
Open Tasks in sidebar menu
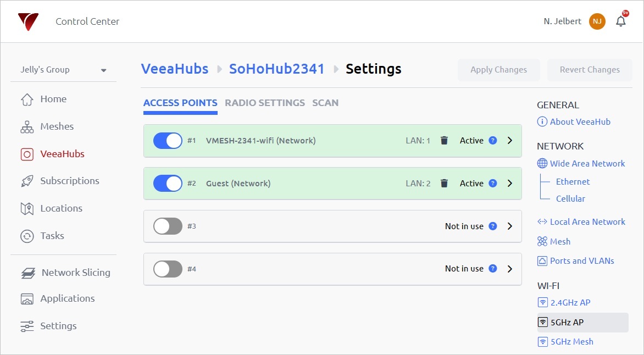pos(52,236)
